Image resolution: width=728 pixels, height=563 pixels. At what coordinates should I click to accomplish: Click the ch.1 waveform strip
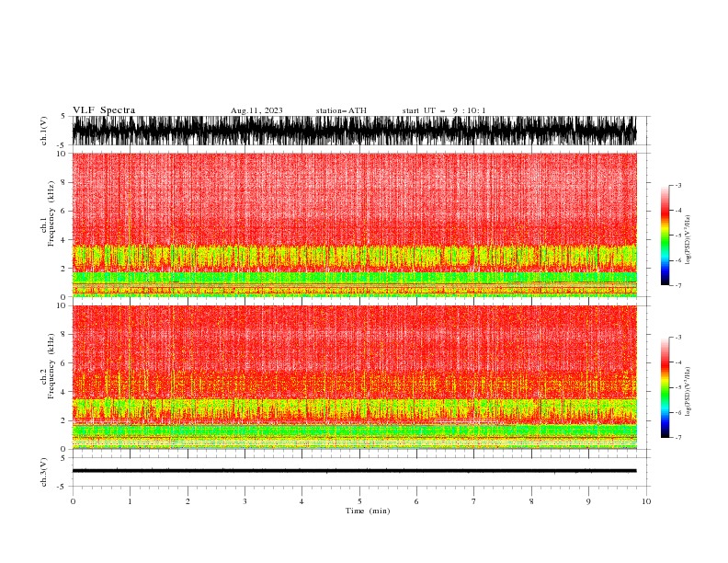tap(354, 131)
